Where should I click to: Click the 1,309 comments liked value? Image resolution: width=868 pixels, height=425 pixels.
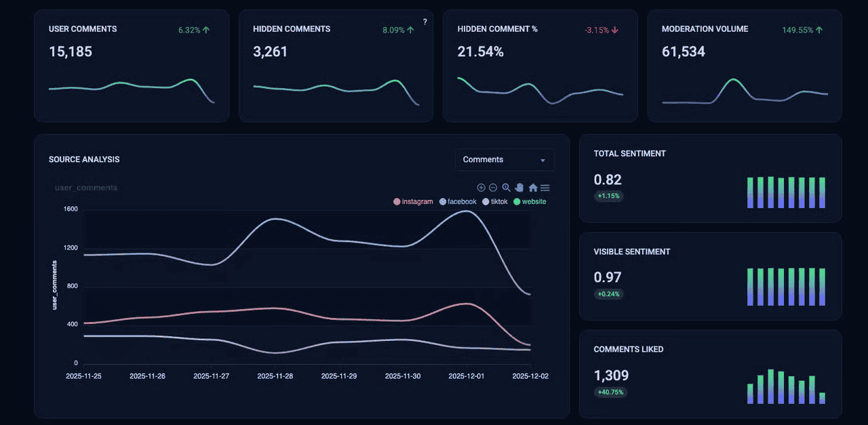[611, 376]
